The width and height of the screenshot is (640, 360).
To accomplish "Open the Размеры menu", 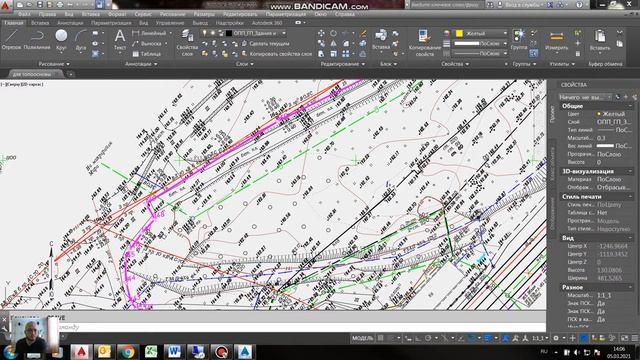I will pyautogui.click(x=204, y=14).
